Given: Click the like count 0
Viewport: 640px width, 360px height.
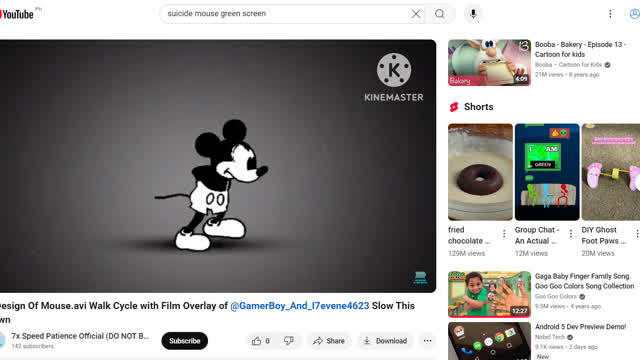Looking at the screenshot, I should pos(267,341).
